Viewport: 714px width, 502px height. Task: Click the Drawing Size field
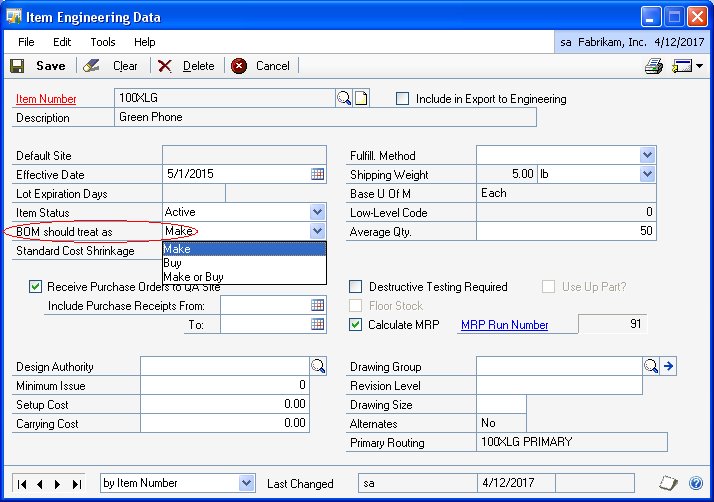[501, 404]
